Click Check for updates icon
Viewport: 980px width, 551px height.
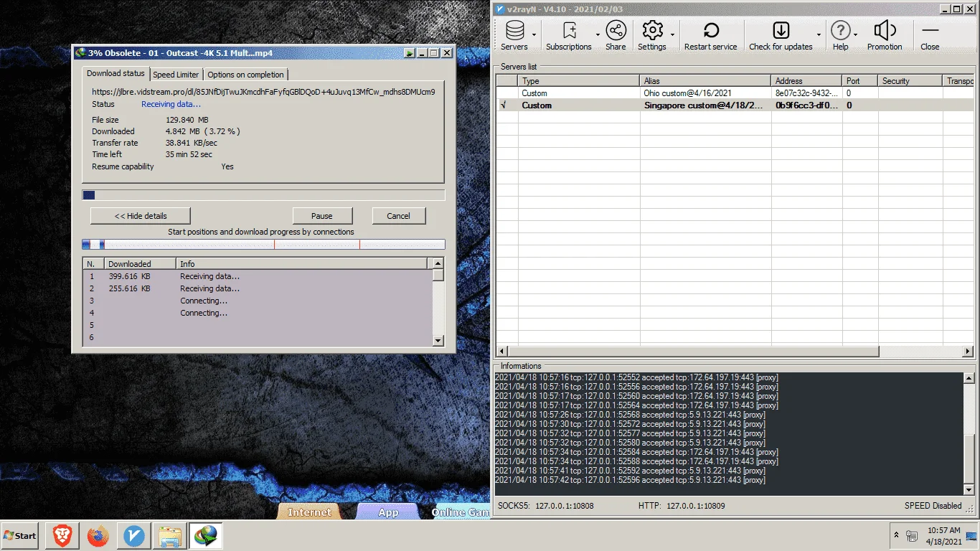coord(781,35)
